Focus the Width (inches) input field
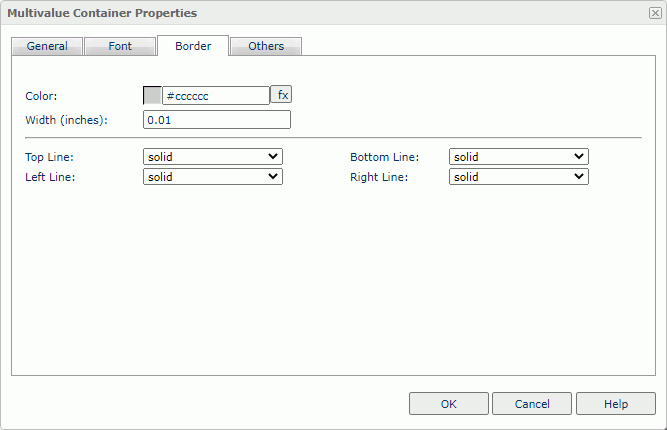667x430 pixels. click(x=217, y=120)
